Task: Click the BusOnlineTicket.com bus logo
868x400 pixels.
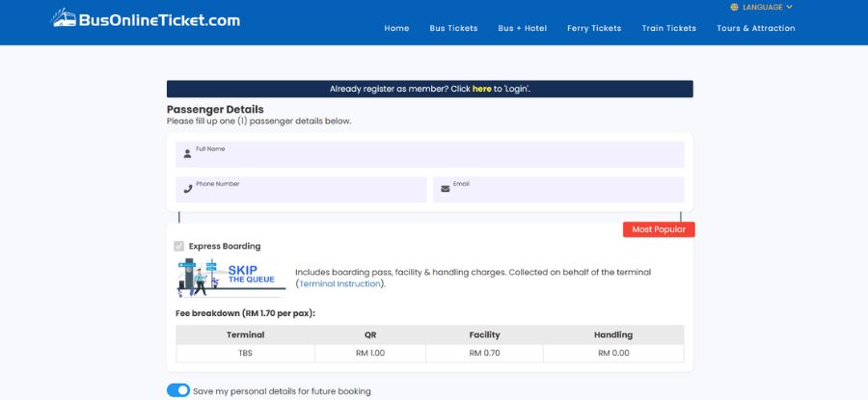Action: pos(147,19)
